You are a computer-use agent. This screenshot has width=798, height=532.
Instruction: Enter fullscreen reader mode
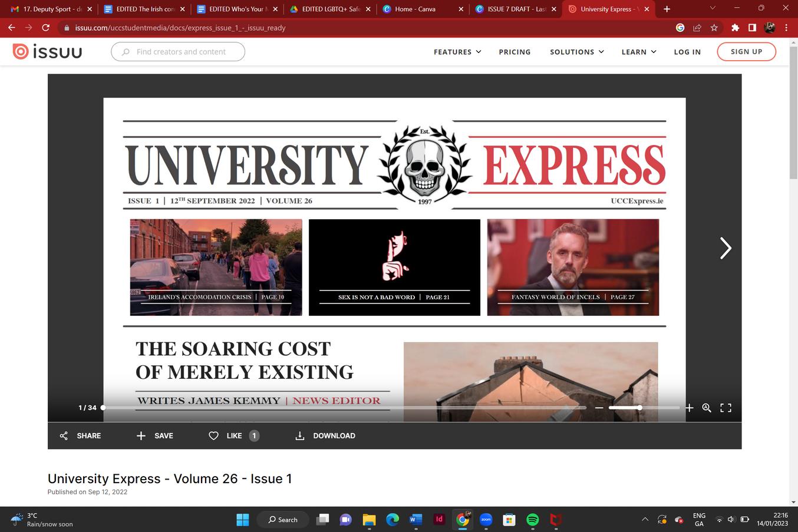[x=726, y=408]
